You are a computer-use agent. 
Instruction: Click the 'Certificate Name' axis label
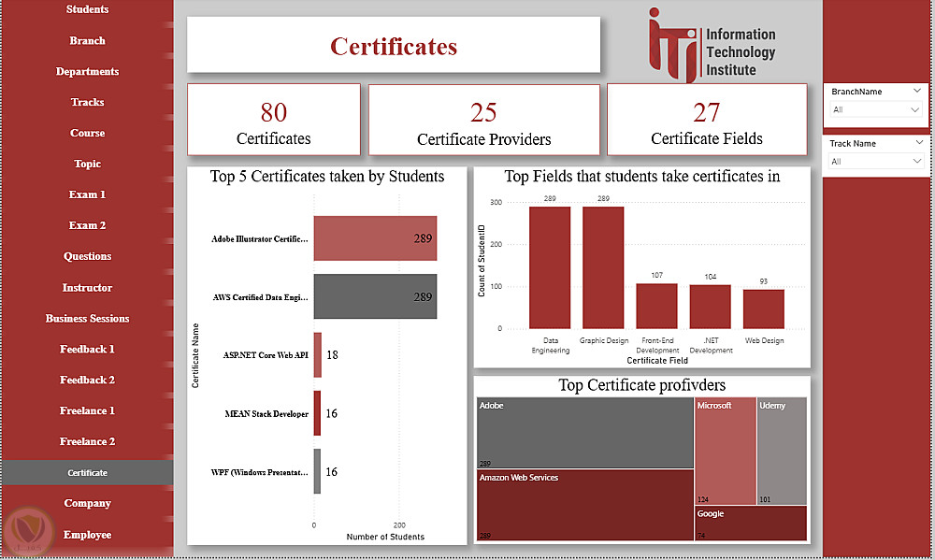195,355
